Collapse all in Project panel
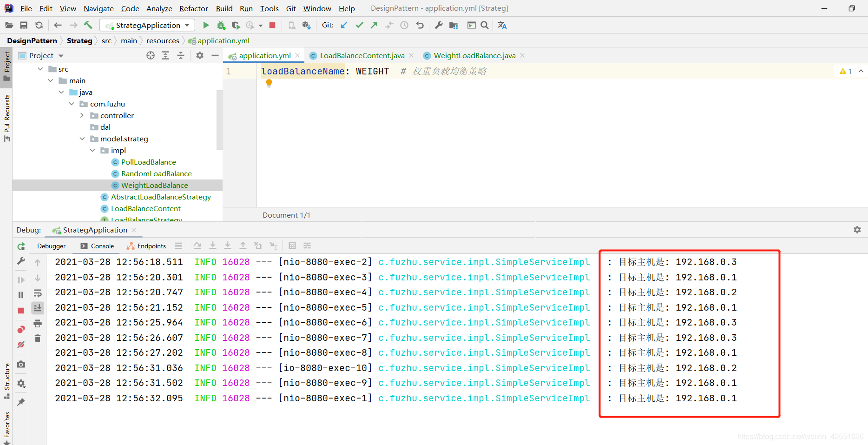Viewport: 868px width, 445px height. point(181,55)
